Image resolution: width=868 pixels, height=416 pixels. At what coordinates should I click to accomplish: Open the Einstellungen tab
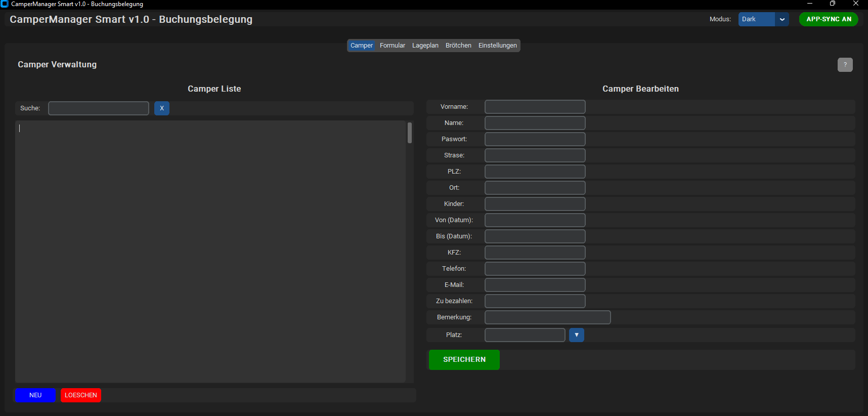[498, 46]
